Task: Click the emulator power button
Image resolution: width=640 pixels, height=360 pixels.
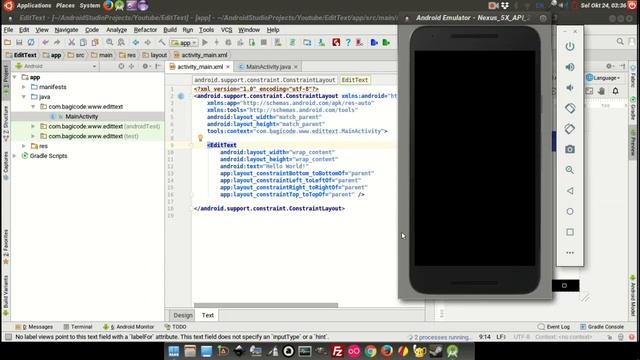Action: pos(570,46)
